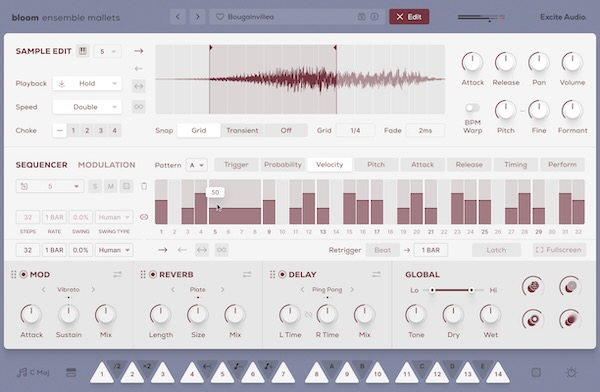600x392 pixels.
Task: Select next MOD type after Vibrato
Action: tap(93, 289)
